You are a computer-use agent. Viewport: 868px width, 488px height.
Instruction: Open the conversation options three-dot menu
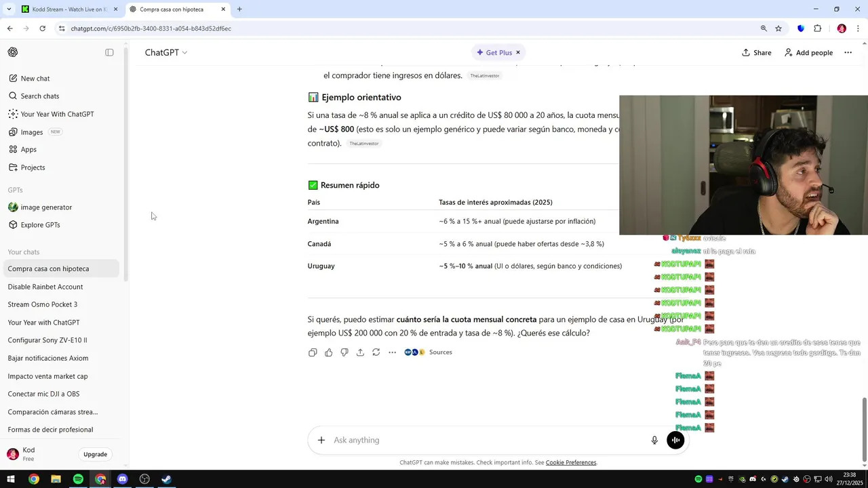(848, 52)
